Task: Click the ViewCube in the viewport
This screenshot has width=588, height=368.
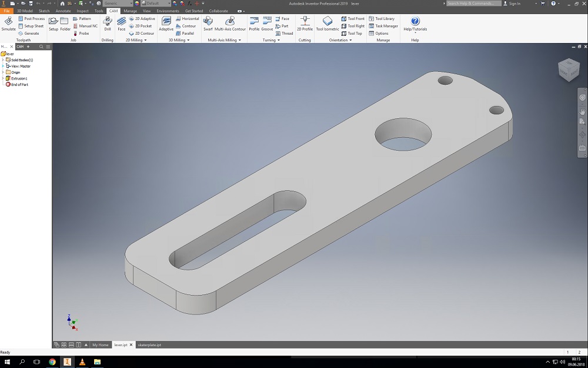Action: click(x=569, y=69)
